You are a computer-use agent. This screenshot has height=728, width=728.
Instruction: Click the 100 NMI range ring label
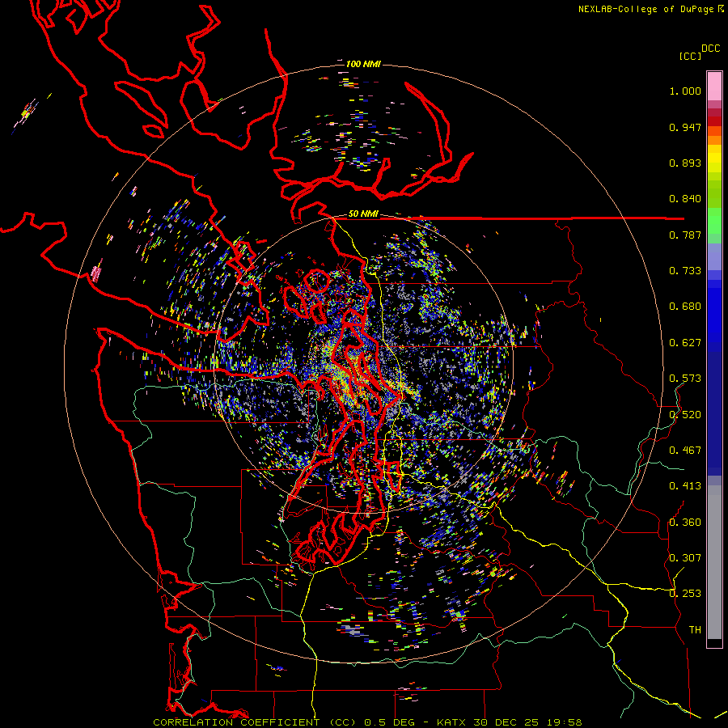(x=363, y=64)
